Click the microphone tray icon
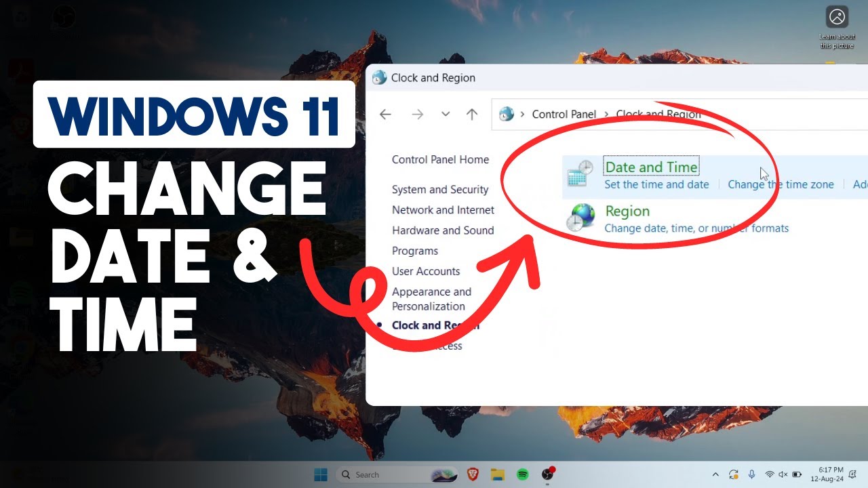The image size is (868, 488). click(x=751, y=474)
